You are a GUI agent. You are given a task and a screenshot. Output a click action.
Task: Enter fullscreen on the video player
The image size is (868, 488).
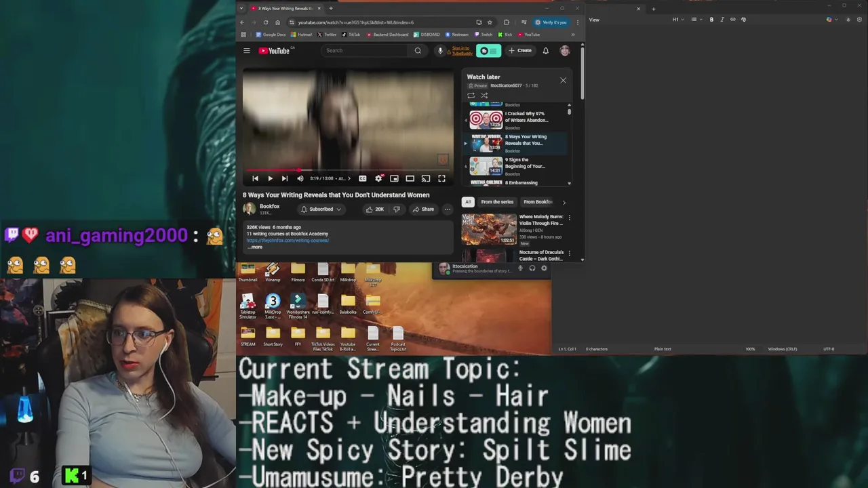coord(441,178)
